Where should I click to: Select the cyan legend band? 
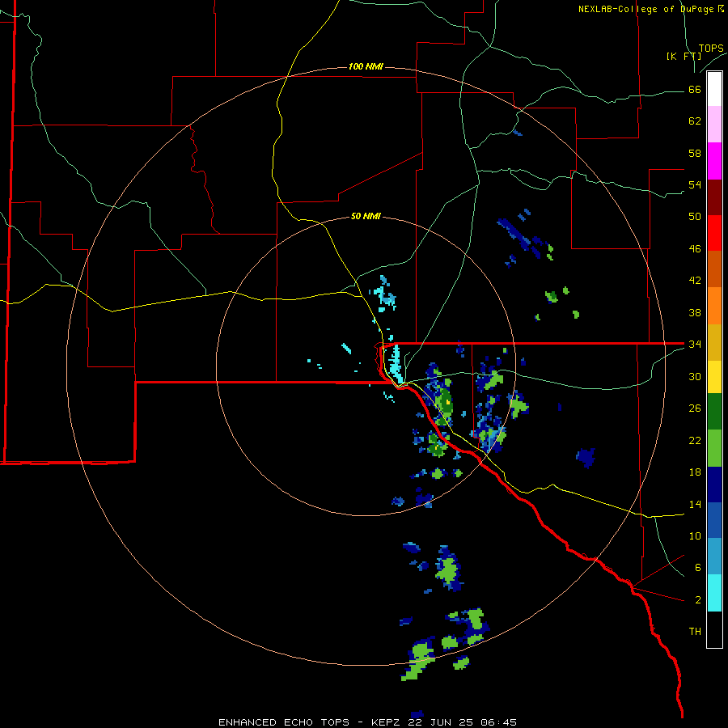(714, 593)
